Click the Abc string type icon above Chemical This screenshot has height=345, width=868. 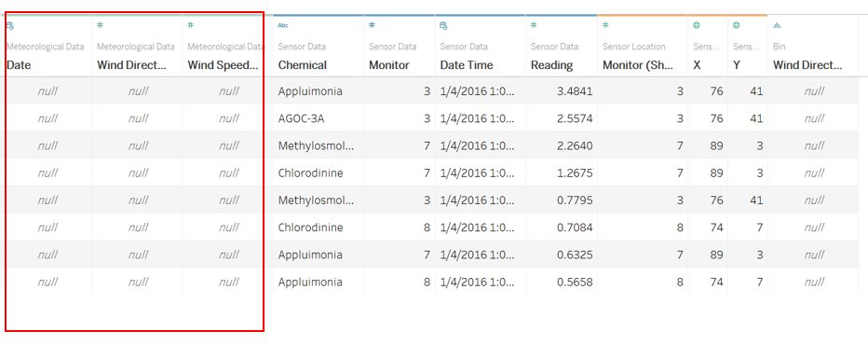click(283, 25)
